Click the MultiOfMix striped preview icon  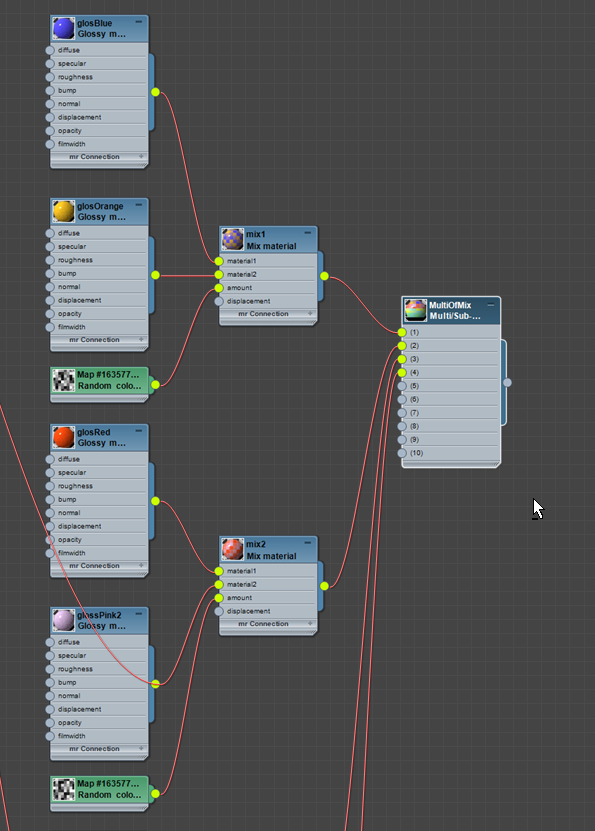pyautogui.click(x=415, y=310)
